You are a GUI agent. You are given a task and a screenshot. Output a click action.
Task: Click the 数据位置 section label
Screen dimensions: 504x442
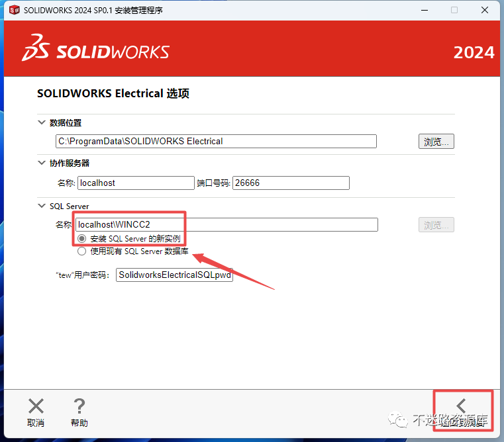[x=66, y=122]
